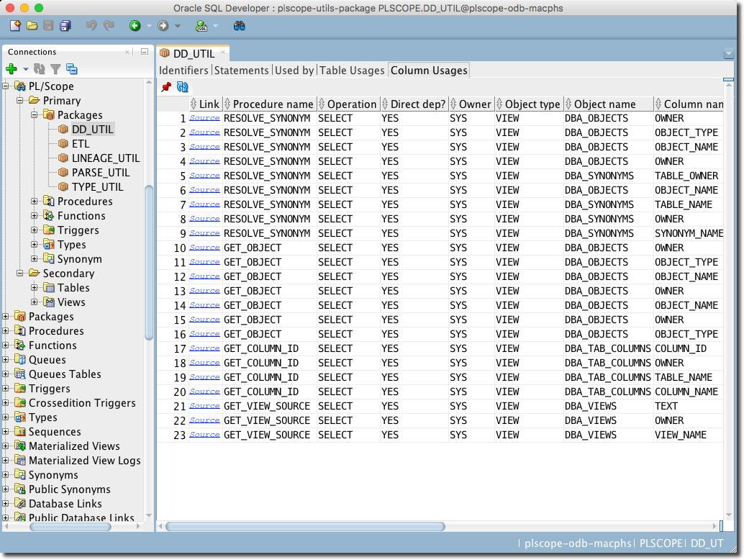
Task: Select the Column Usages tab
Action: point(429,71)
